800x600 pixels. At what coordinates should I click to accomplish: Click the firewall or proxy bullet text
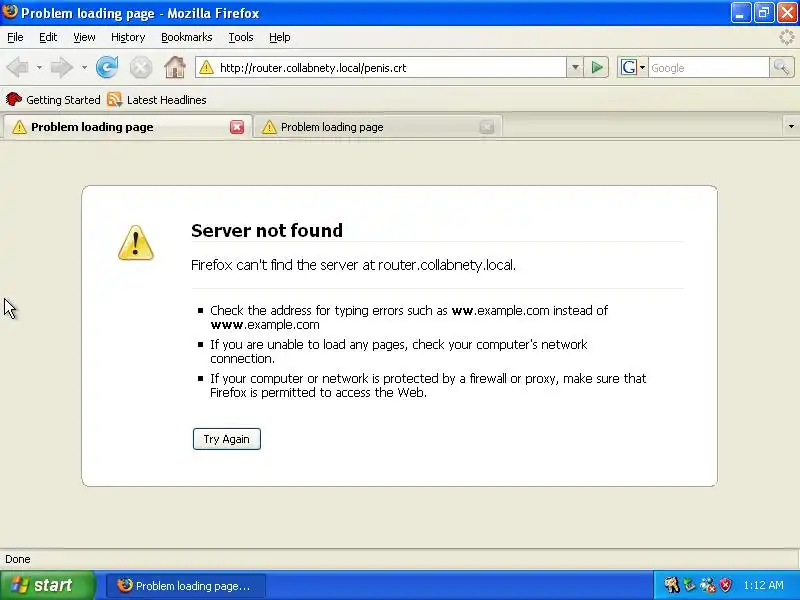(428, 385)
